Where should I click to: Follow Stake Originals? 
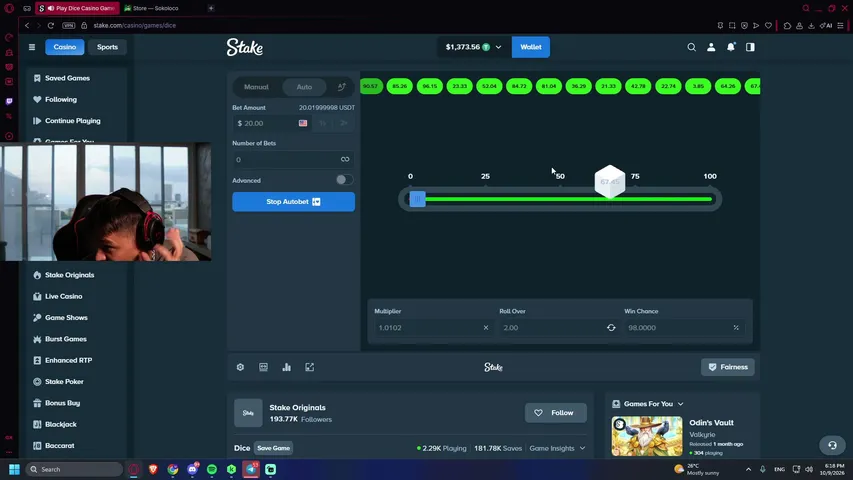click(x=555, y=413)
